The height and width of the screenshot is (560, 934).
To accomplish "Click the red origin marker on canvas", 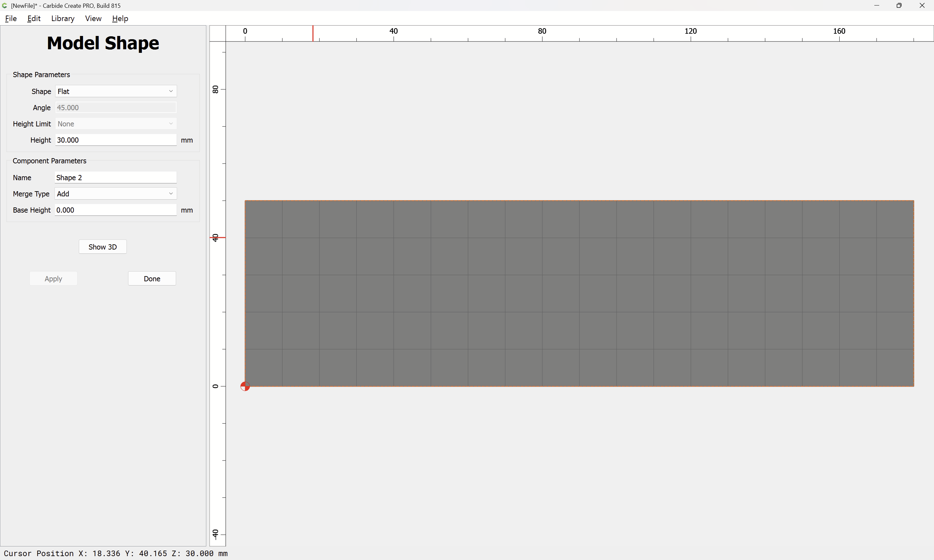I will [245, 386].
